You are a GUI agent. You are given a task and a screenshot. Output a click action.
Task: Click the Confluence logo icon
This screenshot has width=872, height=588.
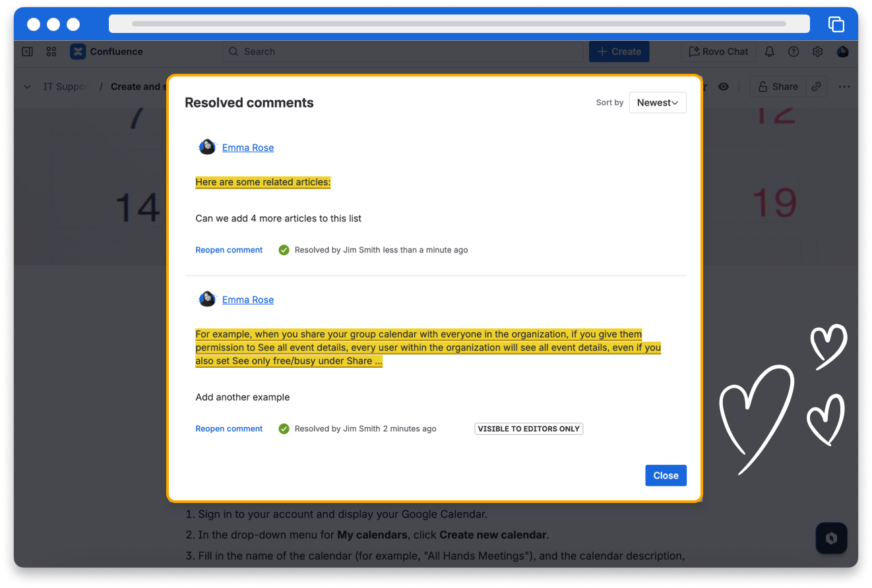pyautogui.click(x=78, y=51)
